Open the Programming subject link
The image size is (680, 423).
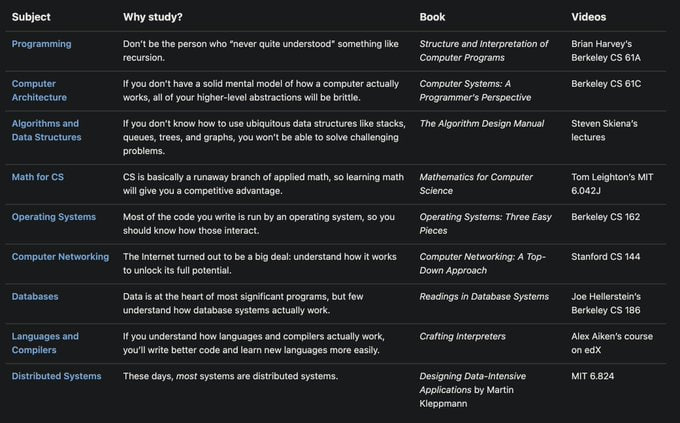[x=40, y=44]
